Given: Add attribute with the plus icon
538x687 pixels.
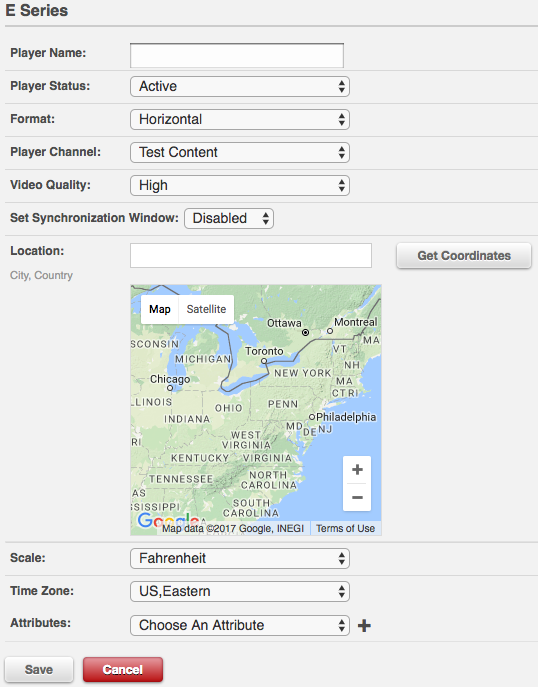Looking at the screenshot, I should (364, 625).
